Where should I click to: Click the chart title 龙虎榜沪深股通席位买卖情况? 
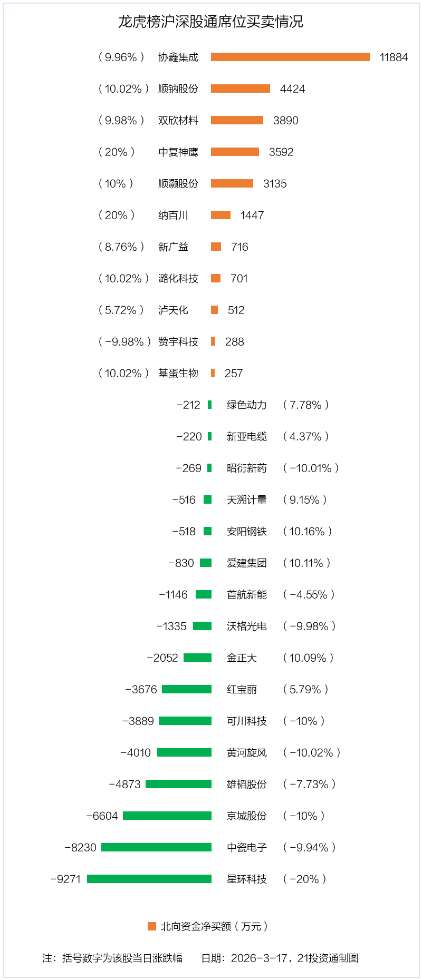tap(210, 22)
